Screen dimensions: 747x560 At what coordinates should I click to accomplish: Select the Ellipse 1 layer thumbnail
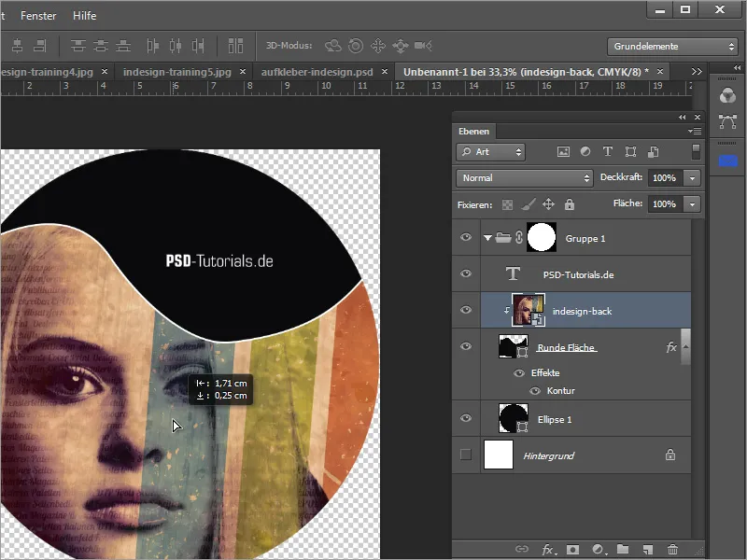513,418
